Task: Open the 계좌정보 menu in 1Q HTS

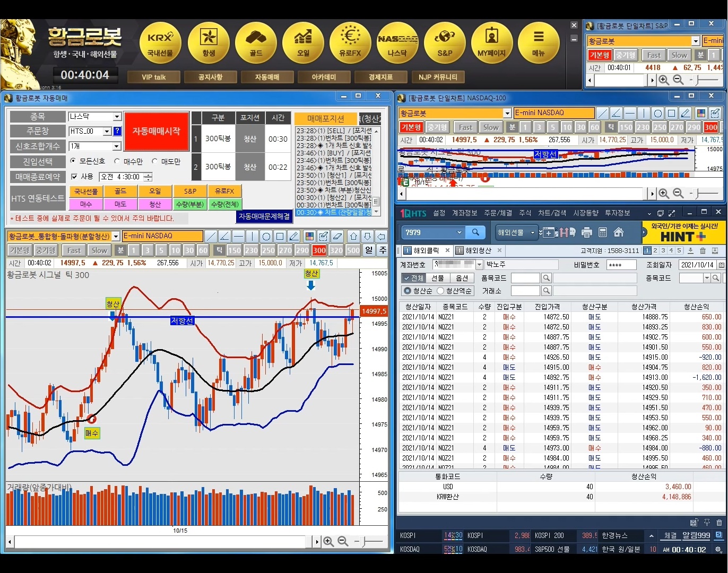Action: point(464,213)
